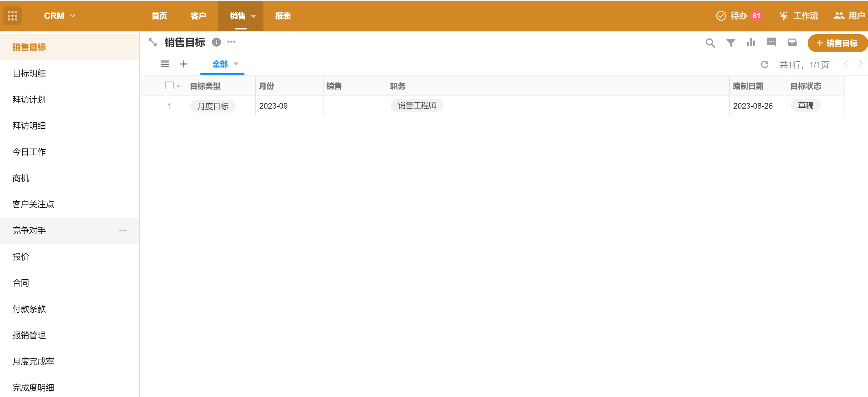Refresh the sales target list
This screenshot has width=868, height=397.
click(765, 64)
